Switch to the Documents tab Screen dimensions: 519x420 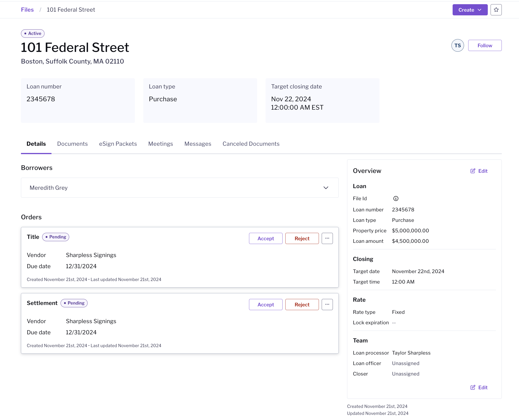(x=72, y=144)
